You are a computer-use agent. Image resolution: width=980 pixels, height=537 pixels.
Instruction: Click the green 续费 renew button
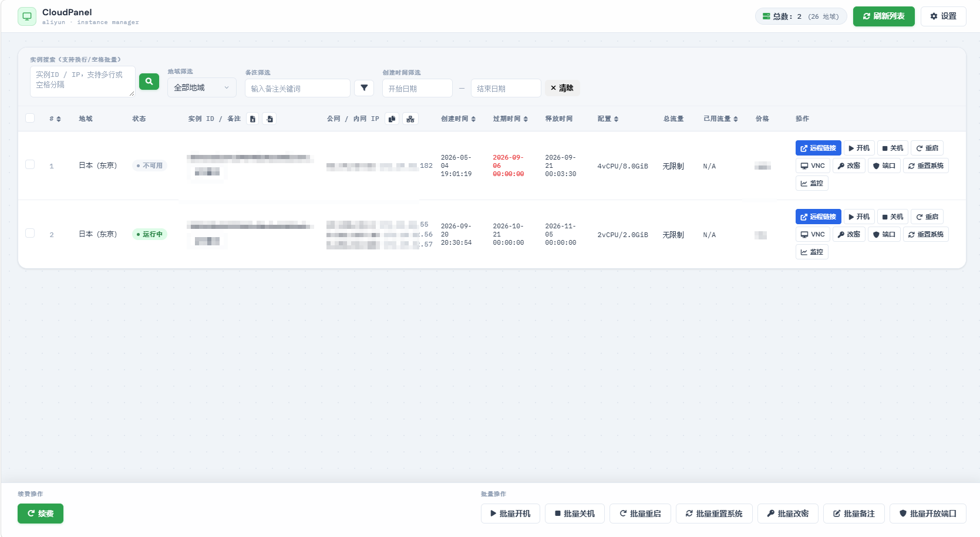[41, 514]
